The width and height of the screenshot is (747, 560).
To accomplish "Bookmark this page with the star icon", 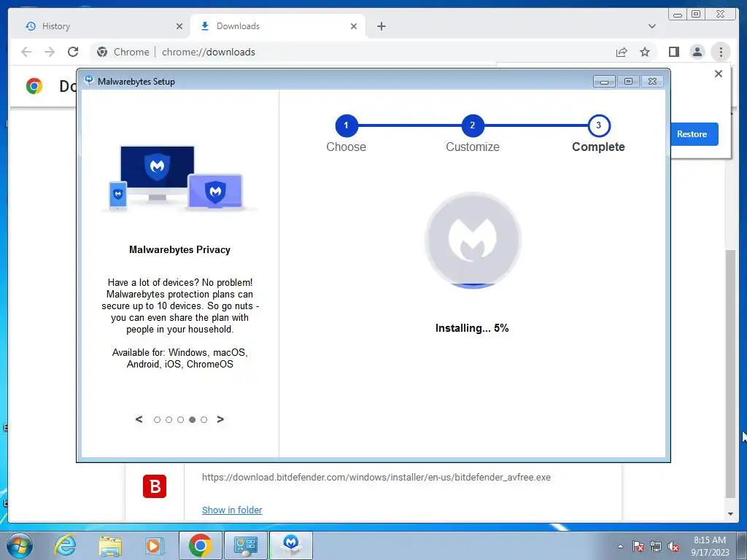I will pyautogui.click(x=645, y=52).
